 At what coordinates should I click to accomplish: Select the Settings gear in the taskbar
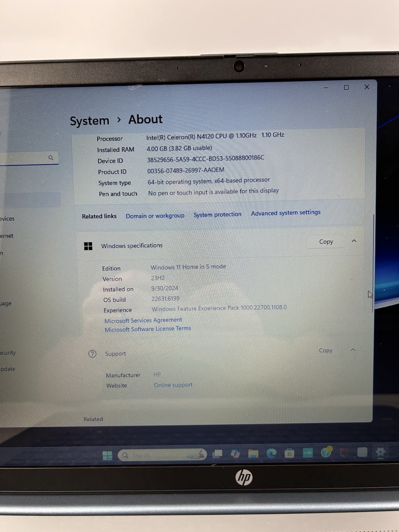[x=380, y=452]
